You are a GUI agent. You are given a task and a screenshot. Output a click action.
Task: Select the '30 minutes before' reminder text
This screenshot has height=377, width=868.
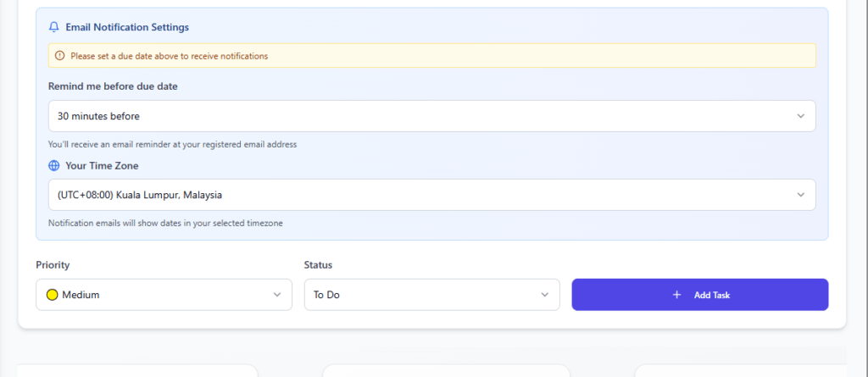[x=98, y=116]
